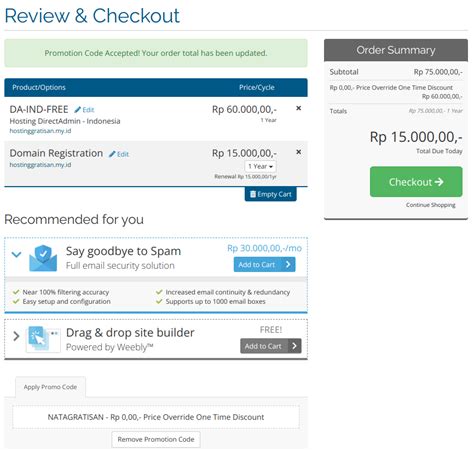Click the Product/Options column header

coord(39,87)
